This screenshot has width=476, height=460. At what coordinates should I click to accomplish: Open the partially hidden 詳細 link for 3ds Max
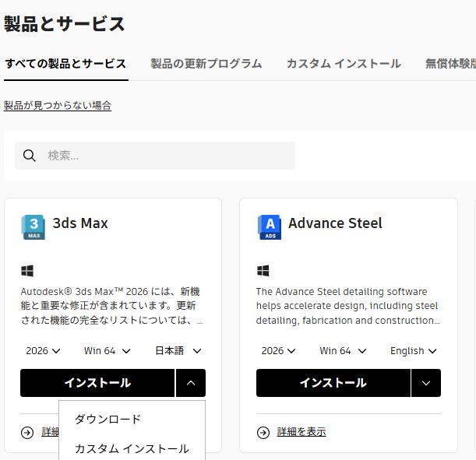[50, 432]
